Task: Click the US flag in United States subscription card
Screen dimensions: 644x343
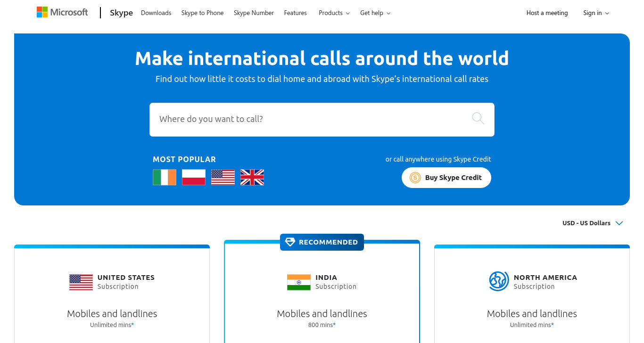Action: [81, 282]
